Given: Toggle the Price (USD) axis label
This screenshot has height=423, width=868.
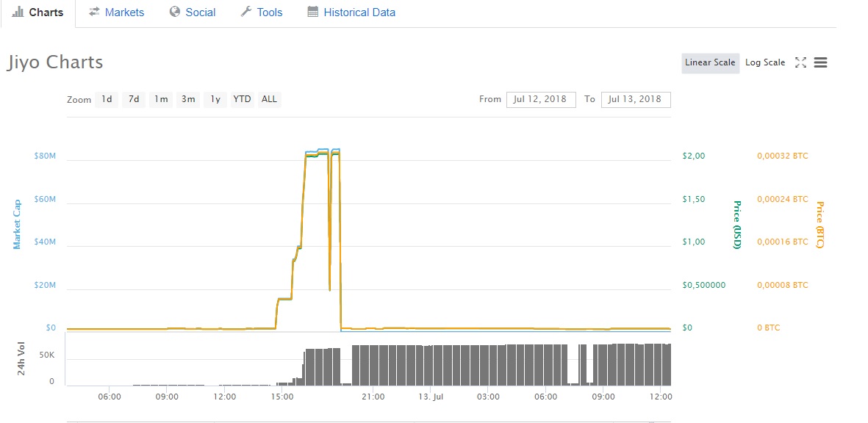Looking at the screenshot, I should pos(736,225).
